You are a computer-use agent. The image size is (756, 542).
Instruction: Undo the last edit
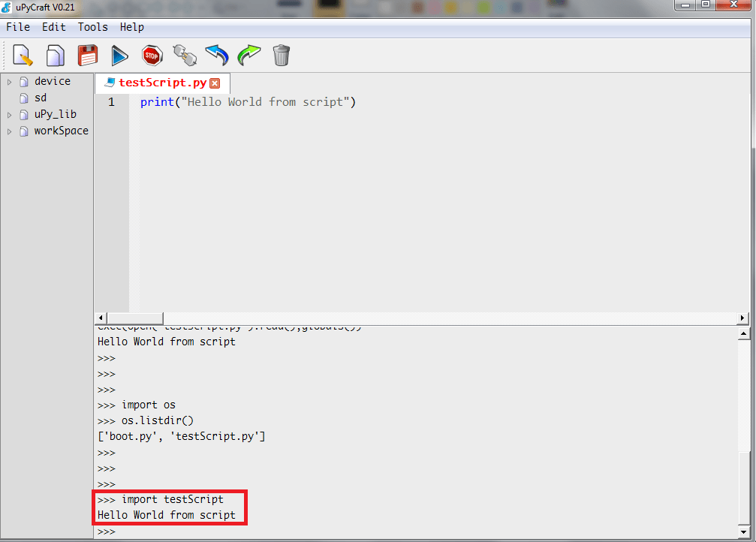click(x=216, y=55)
